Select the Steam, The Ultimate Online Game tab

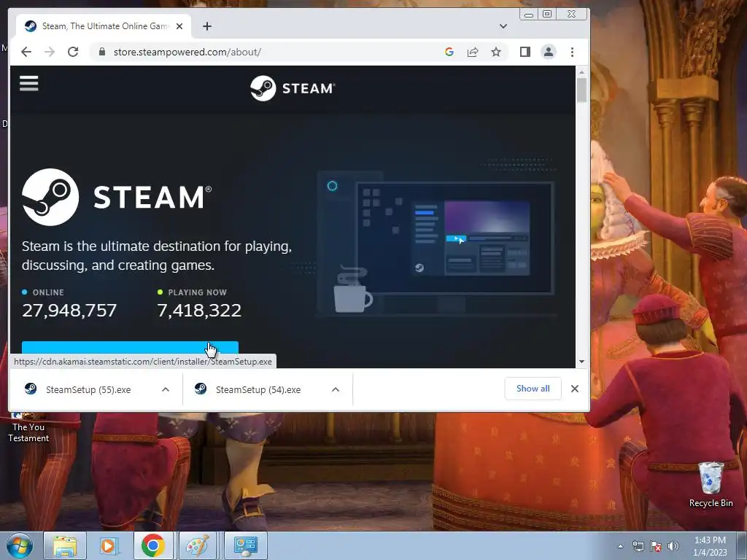(x=104, y=26)
